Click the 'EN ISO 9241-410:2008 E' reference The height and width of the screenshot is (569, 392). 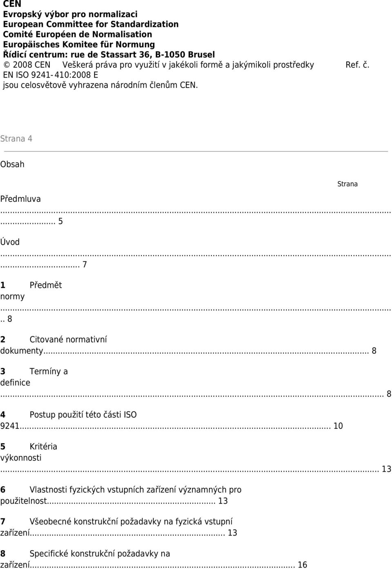click(51, 75)
